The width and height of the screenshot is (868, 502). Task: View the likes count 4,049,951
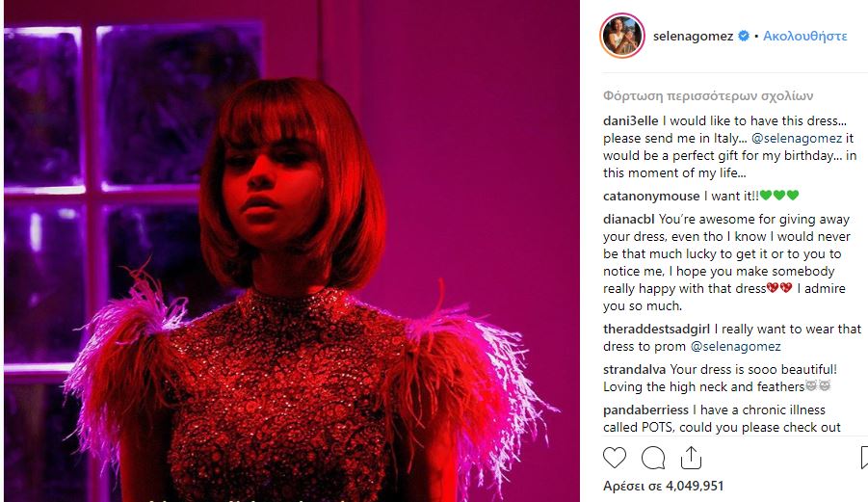[663, 486]
